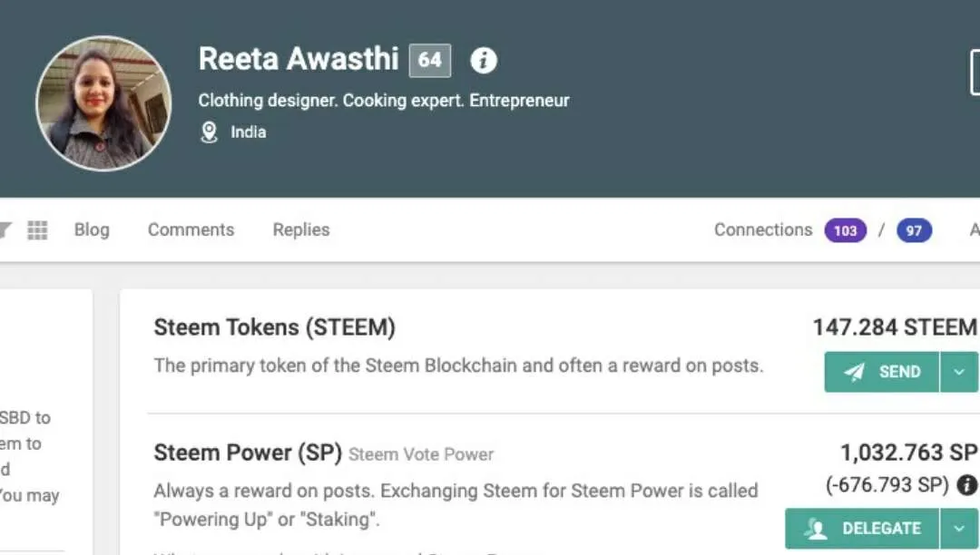Image resolution: width=980 pixels, height=555 pixels.
Task: Click the user icon on the DELEGATE button
Action: [x=815, y=529]
